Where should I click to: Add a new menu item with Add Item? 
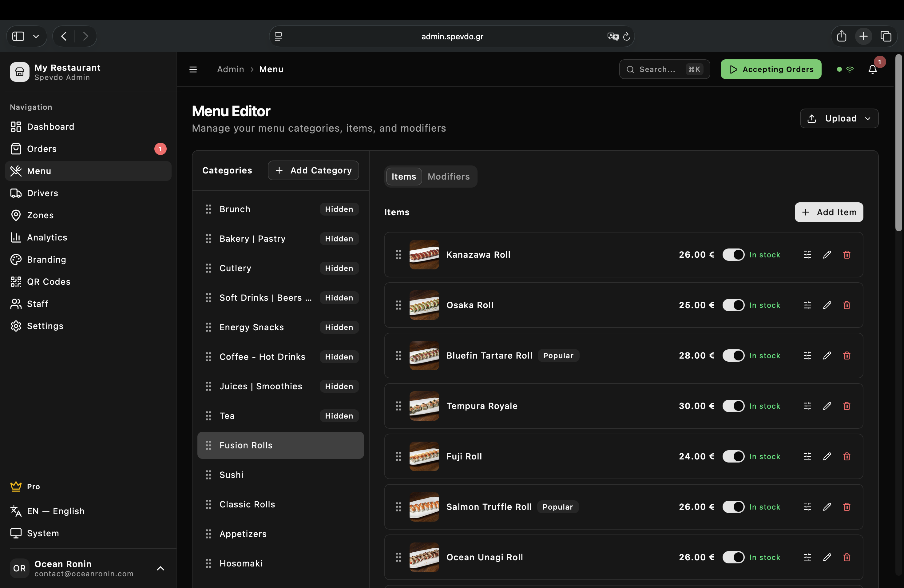point(829,212)
